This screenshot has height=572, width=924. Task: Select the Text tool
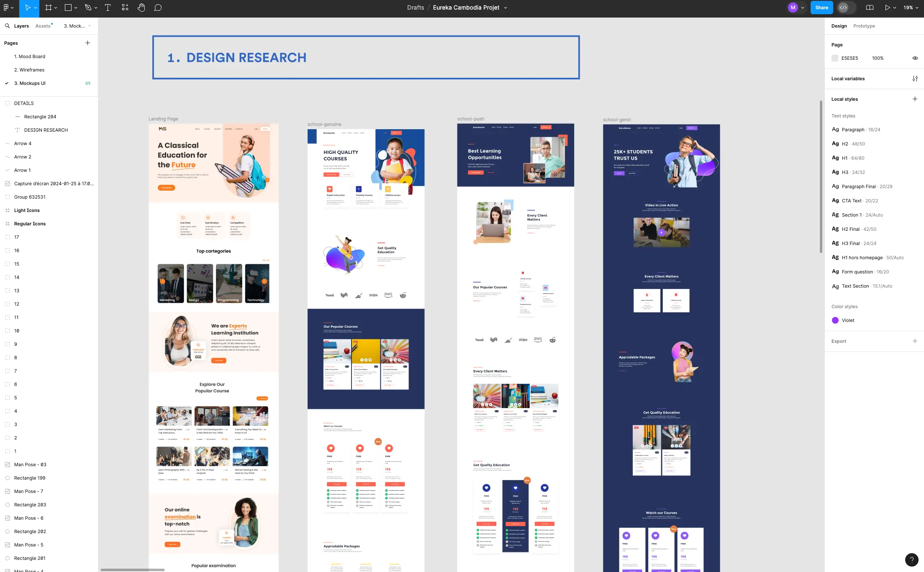108,8
